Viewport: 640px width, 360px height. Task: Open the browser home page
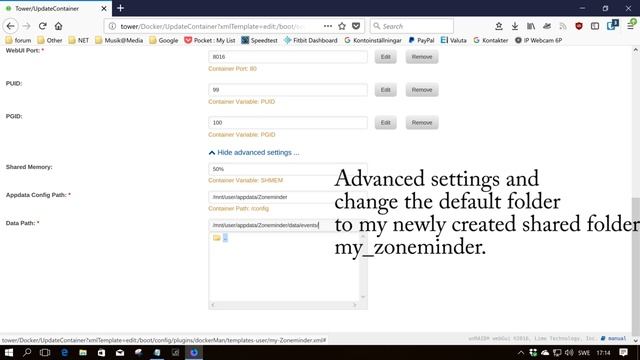coord(58,26)
